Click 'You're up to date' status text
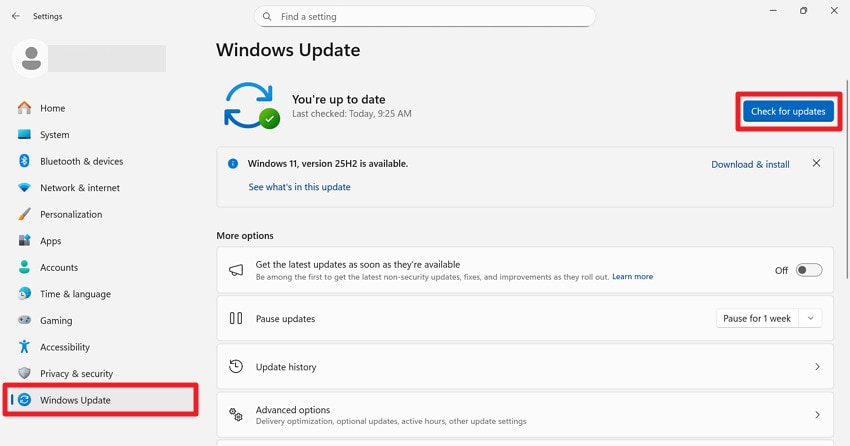 point(338,99)
